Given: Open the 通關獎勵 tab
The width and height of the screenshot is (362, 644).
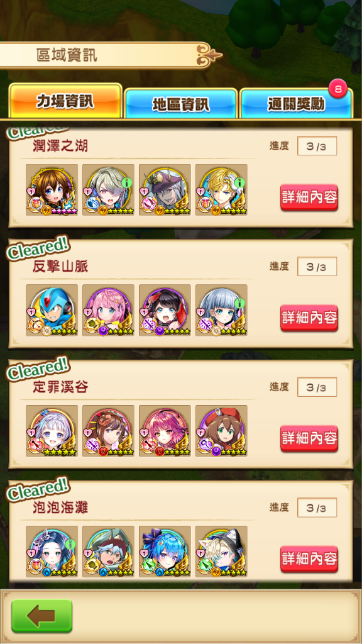Looking at the screenshot, I should tap(296, 104).
